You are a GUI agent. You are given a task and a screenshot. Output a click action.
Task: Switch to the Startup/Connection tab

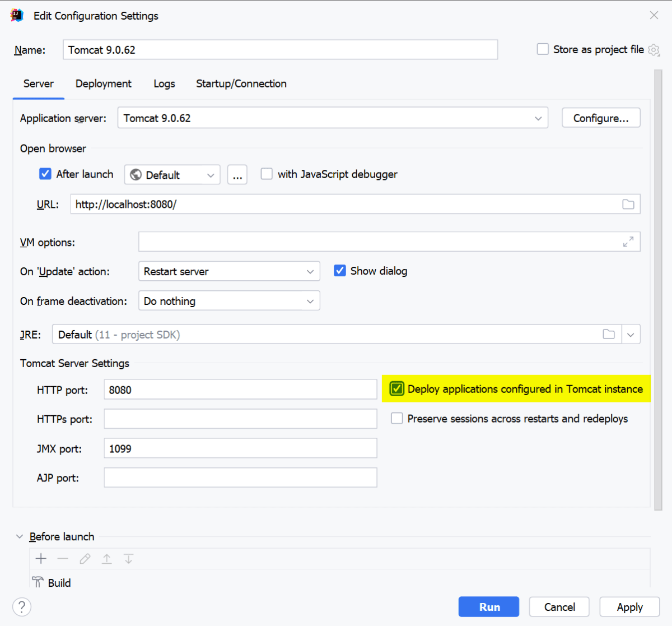point(241,84)
